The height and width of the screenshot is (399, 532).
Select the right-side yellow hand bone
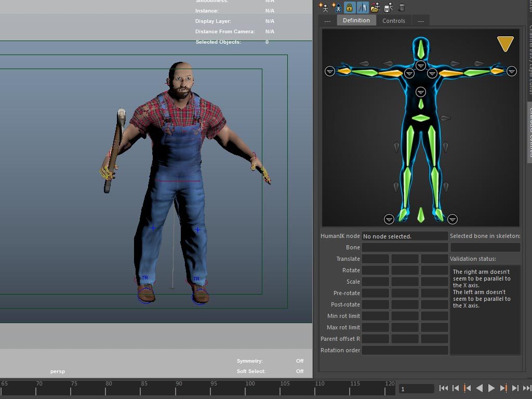click(x=497, y=71)
